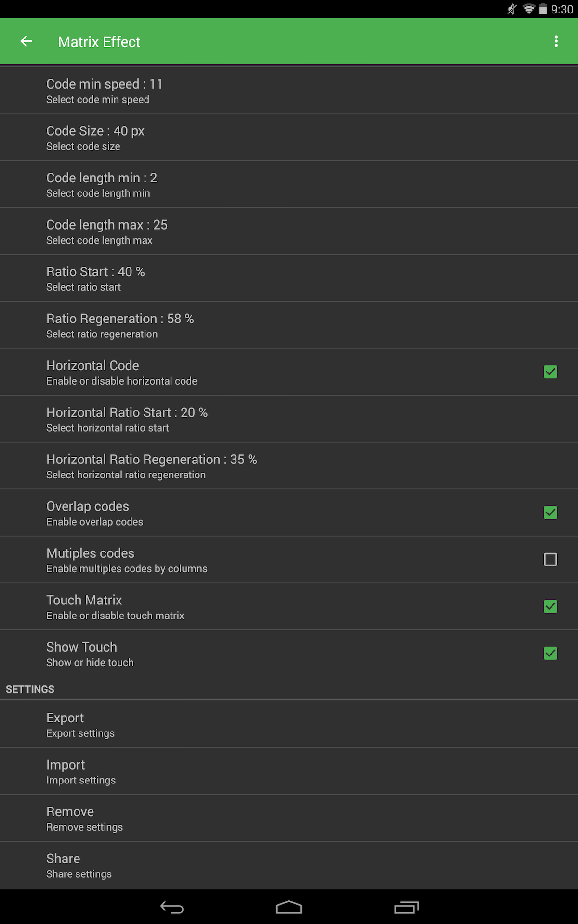The image size is (578, 924).
Task: Open Code min speed selector
Action: click(x=289, y=90)
